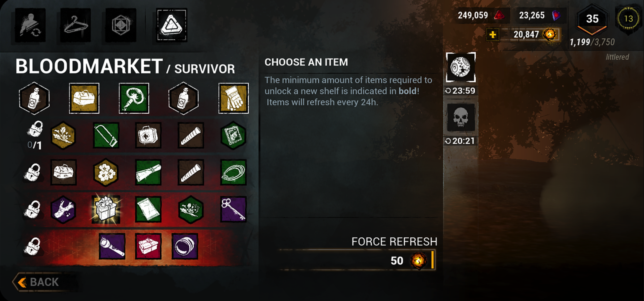Image resolution: width=644 pixels, height=301 pixels.
Task: Choose the purple flashlight on bottom shelf
Action: (112, 246)
